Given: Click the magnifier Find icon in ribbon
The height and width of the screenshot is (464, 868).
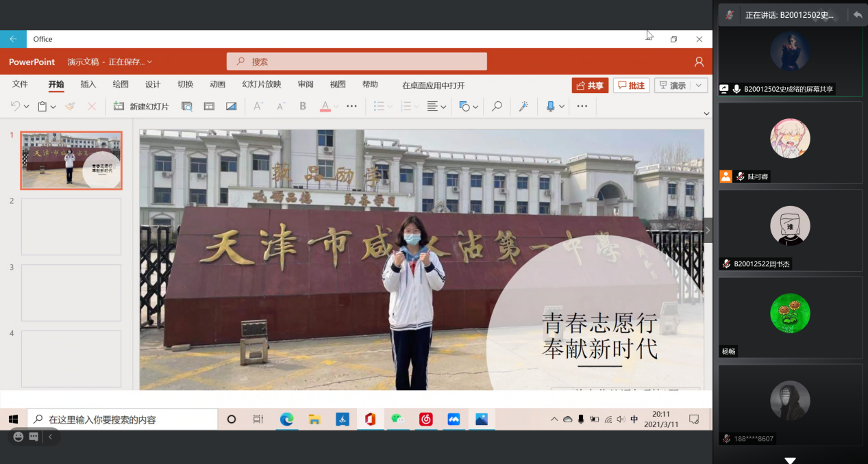Looking at the screenshot, I should 497,106.
